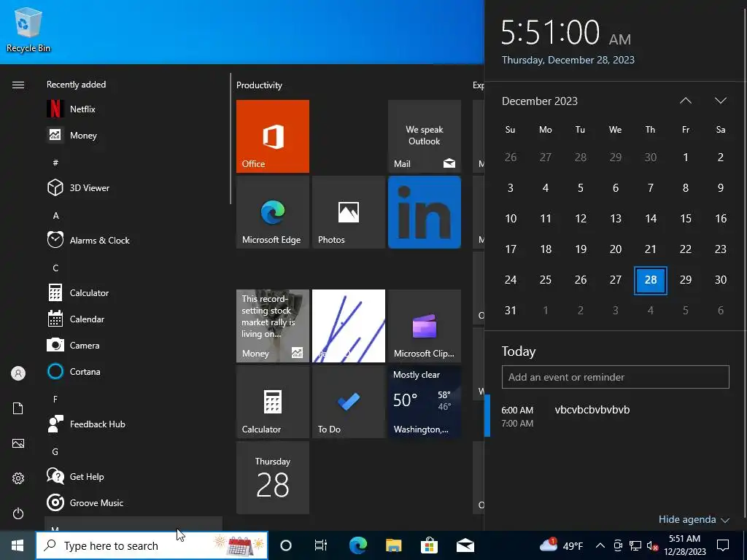Viewport: 747px width, 560px height.
Task: Open the notification center icon
Action: [x=723, y=545]
